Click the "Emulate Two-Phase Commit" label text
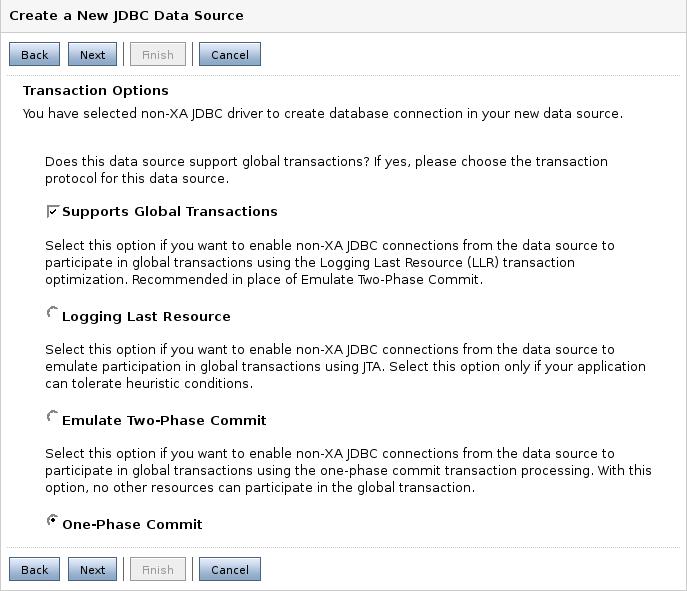 click(164, 421)
